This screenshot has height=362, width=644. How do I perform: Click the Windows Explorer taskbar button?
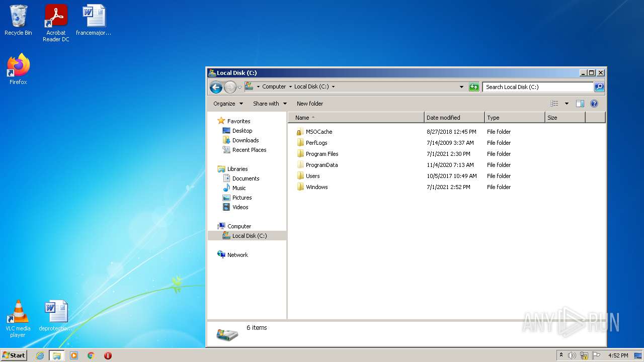tap(57, 355)
